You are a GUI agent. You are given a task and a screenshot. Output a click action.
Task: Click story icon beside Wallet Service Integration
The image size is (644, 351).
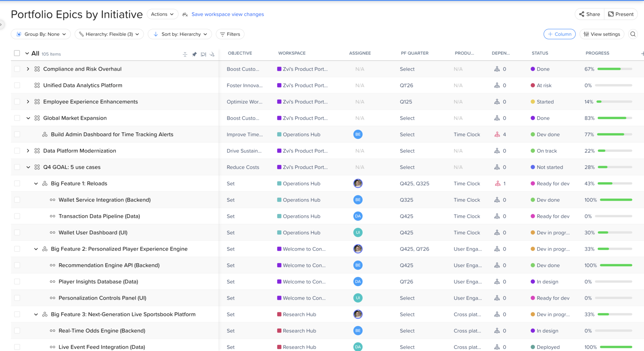click(x=53, y=200)
